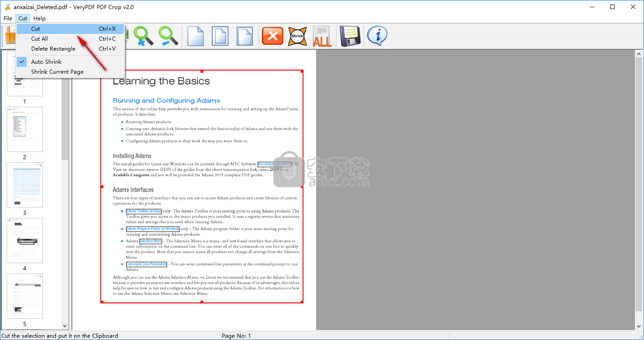Select page 3 thumbnail

[25, 185]
